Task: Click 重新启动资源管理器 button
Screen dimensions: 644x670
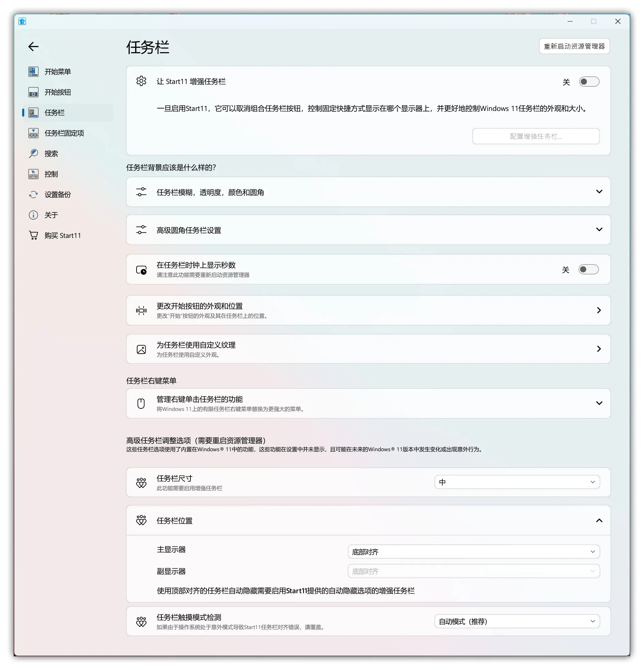Action: (574, 46)
